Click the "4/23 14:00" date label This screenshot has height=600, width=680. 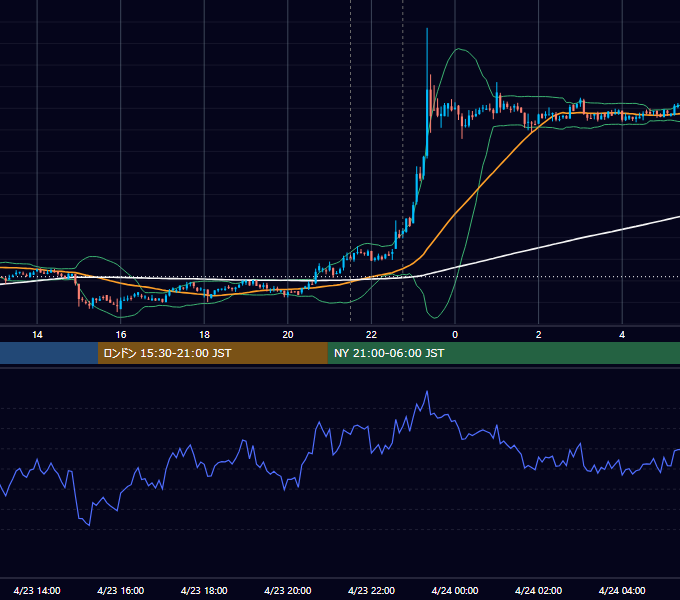(x=37, y=590)
